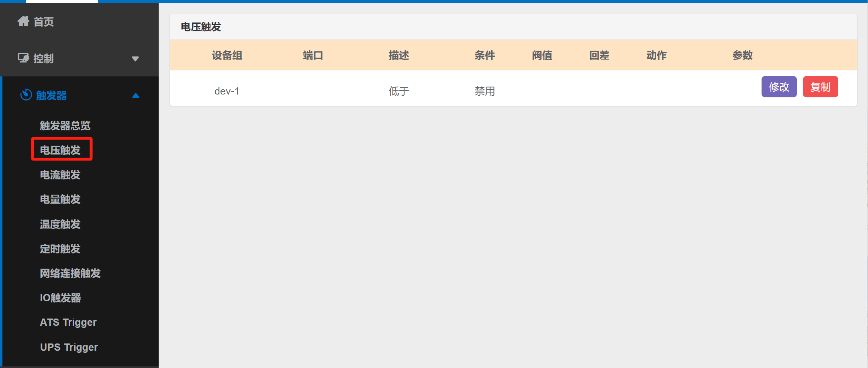868x368 pixels.
Task: Click the 动作 column header
Action: coord(657,55)
